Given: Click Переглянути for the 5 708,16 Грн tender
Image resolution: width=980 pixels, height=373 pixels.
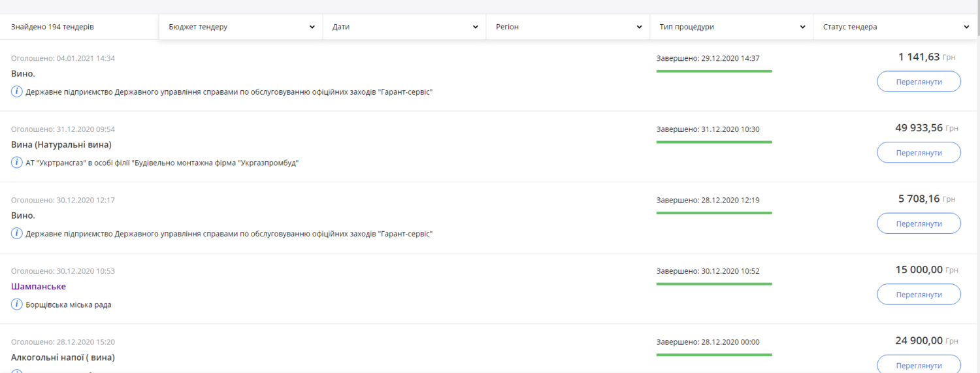Looking at the screenshot, I should pyautogui.click(x=919, y=223).
